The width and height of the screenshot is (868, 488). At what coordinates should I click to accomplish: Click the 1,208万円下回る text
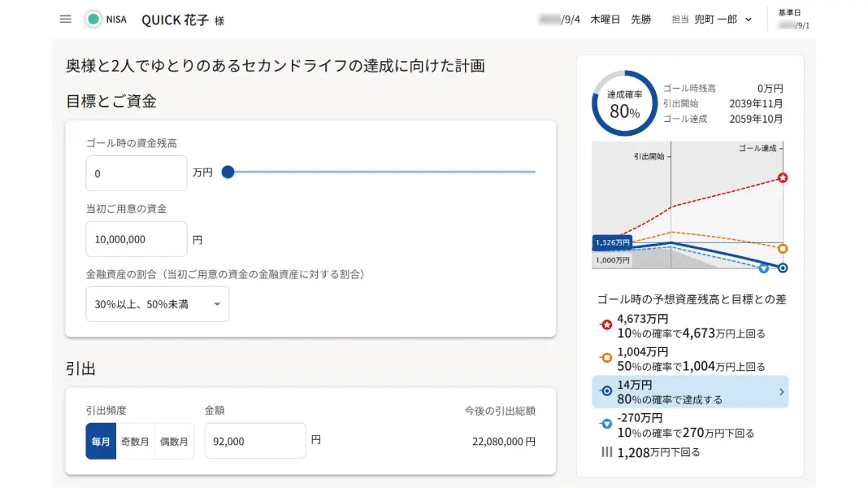click(658, 452)
